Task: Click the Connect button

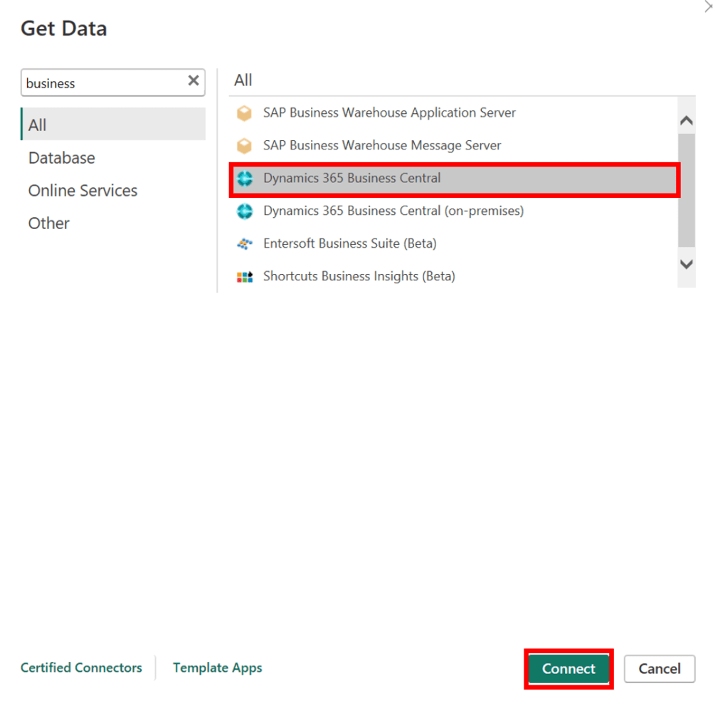Action: [x=568, y=668]
